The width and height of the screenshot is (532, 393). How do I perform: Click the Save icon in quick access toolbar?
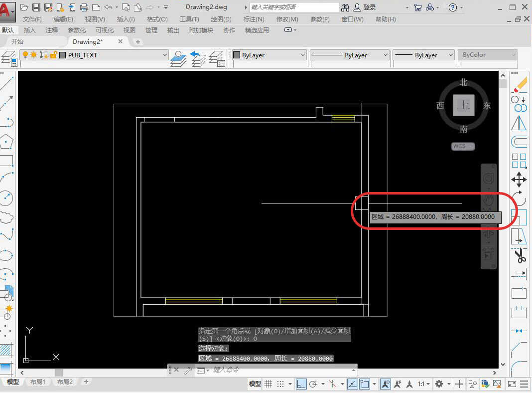click(x=36, y=7)
